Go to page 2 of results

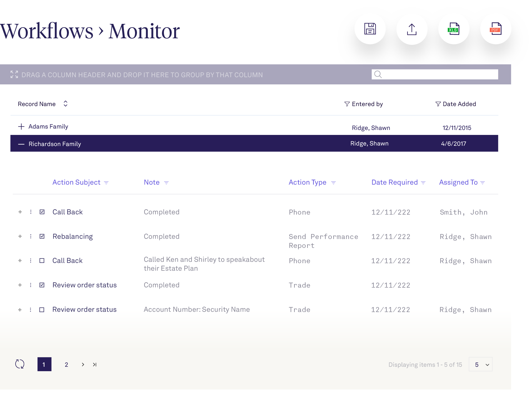tap(66, 364)
